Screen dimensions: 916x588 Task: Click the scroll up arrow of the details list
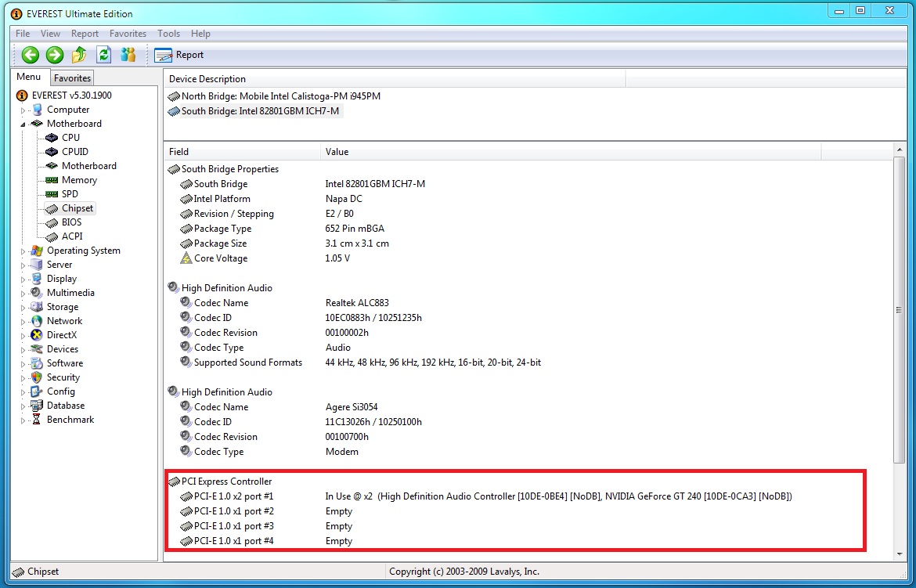pyautogui.click(x=899, y=150)
